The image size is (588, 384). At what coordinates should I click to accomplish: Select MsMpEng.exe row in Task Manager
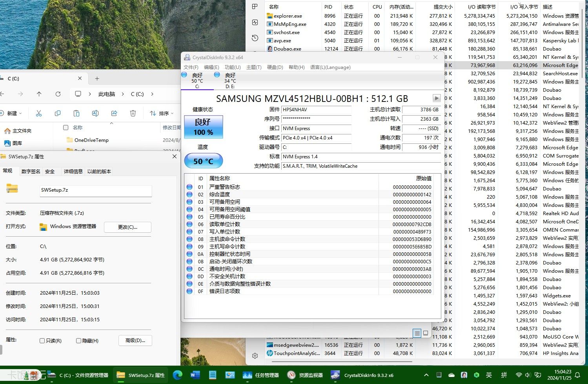tap(422, 24)
